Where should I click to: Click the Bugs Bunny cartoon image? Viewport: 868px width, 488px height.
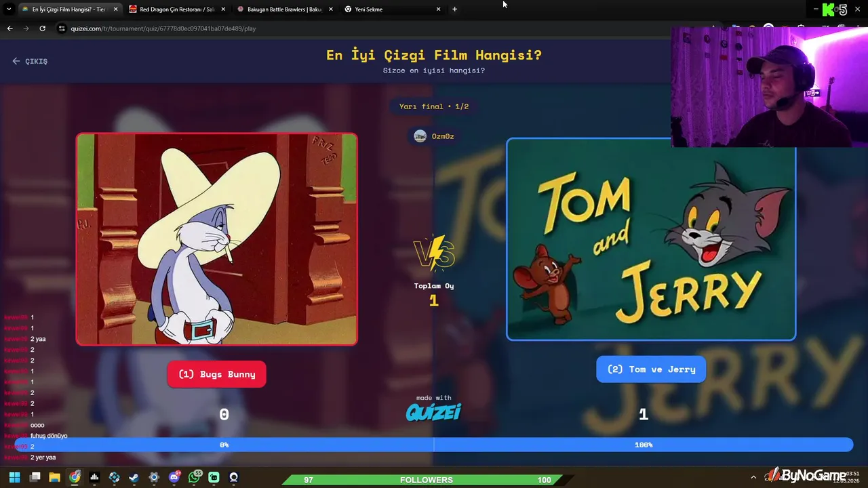216,239
